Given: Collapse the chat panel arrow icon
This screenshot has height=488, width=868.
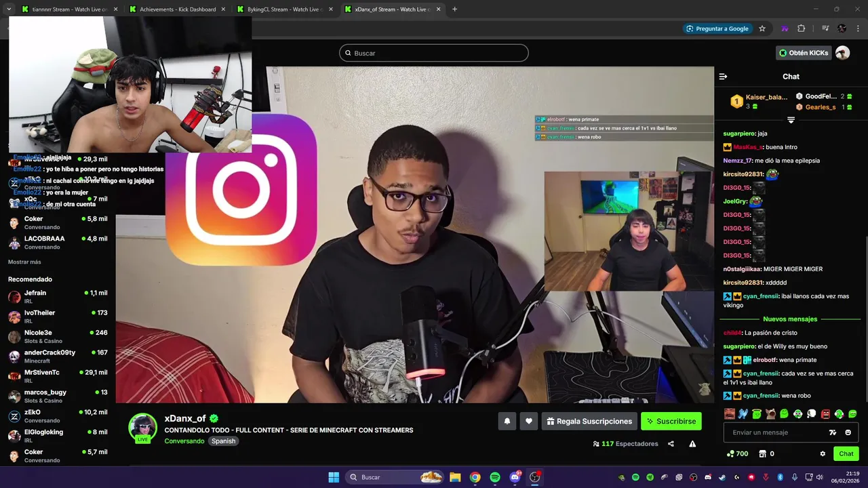Looking at the screenshot, I should (x=723, y=77).
